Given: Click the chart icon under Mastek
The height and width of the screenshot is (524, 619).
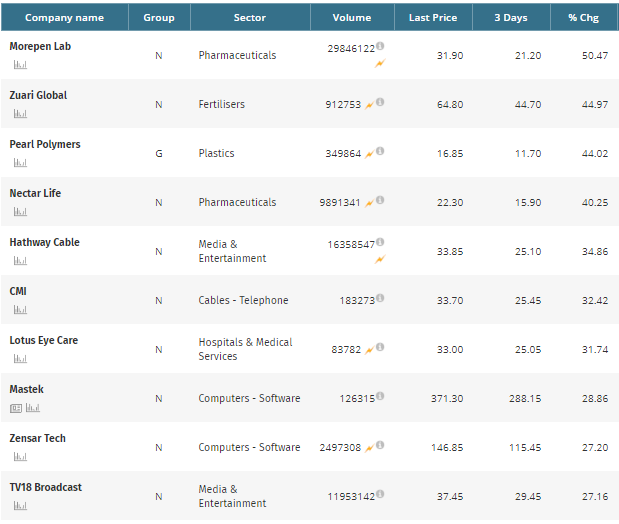Looking at the screenshot, I should [x=33, y=408].
